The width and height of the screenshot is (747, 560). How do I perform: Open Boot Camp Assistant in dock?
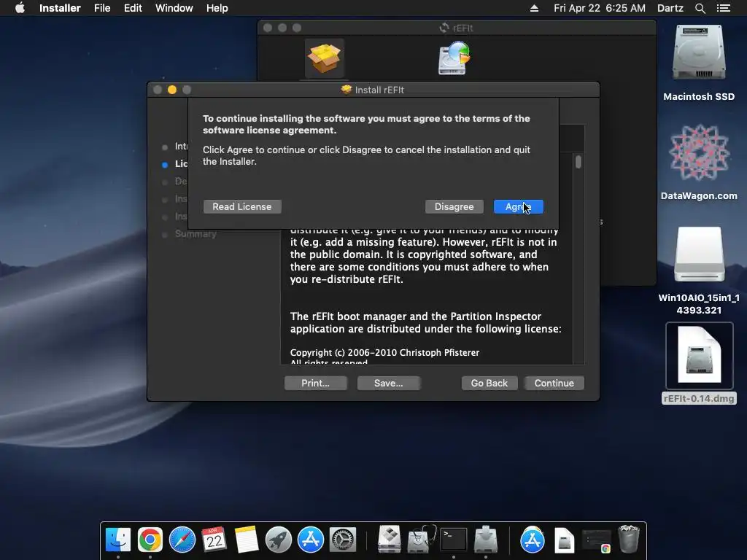(390, 540)
